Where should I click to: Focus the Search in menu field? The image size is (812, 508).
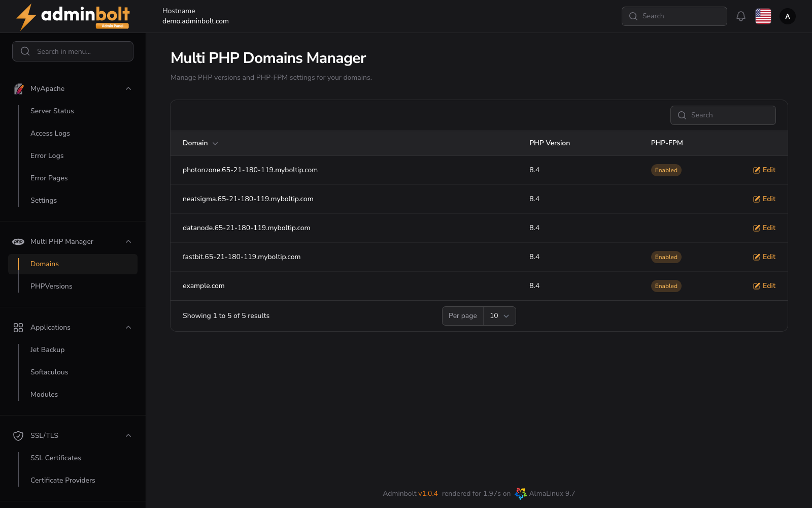[x=73, y=51]
